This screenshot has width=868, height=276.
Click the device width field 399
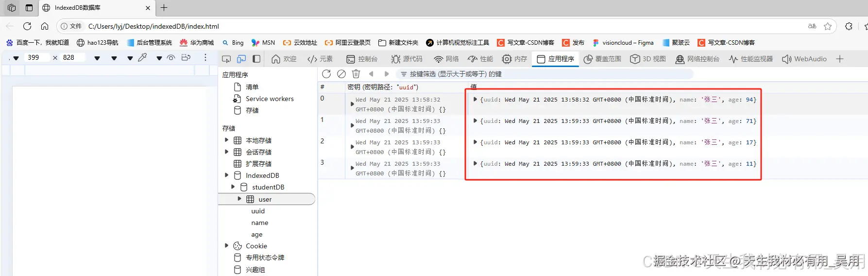tap(38, 57)
